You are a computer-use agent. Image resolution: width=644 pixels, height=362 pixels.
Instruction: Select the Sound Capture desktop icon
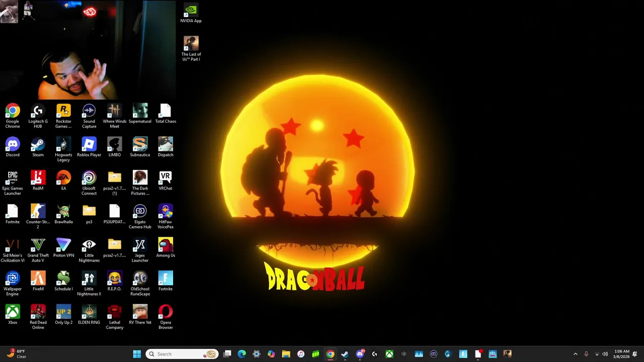[89, 116]
